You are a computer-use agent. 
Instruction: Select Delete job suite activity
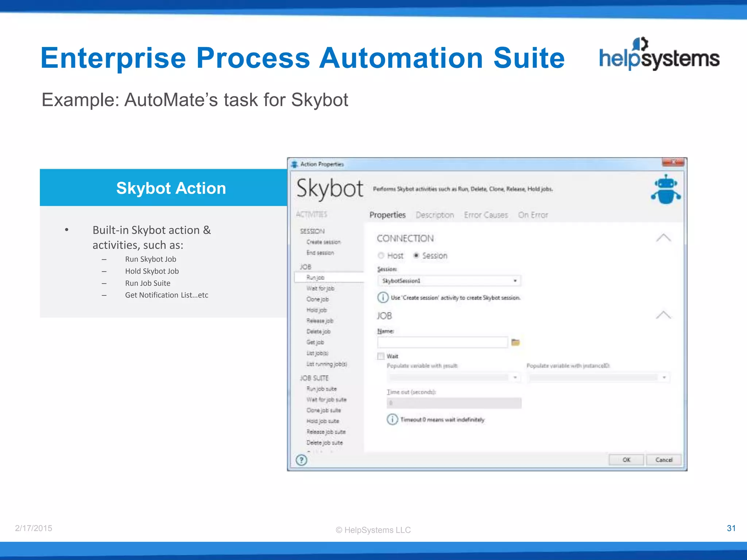(x=325, y=443)
